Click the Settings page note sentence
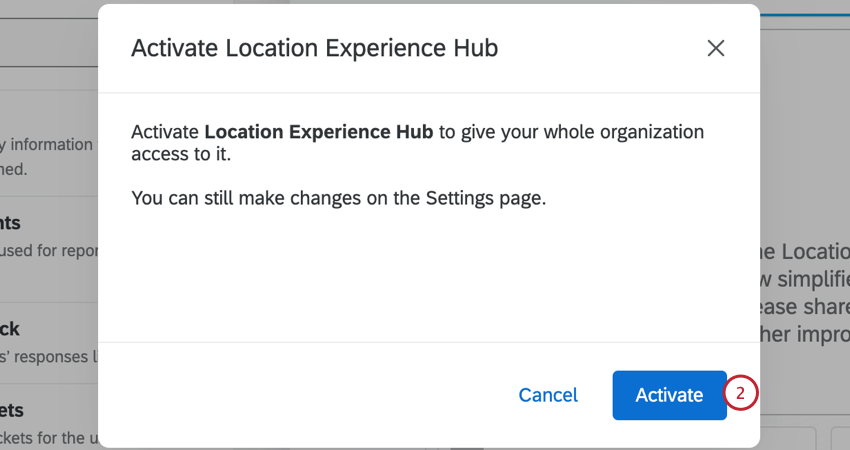 [x=339, y=198]
